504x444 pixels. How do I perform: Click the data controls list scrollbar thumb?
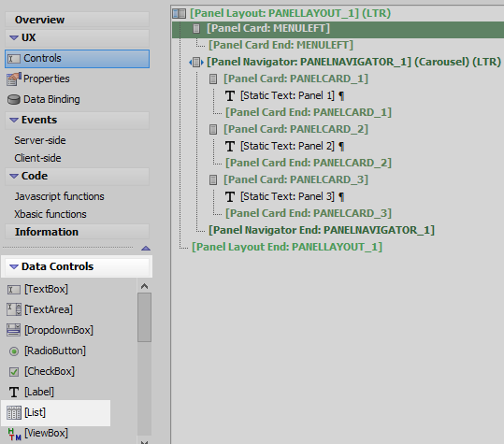[144, 317]
